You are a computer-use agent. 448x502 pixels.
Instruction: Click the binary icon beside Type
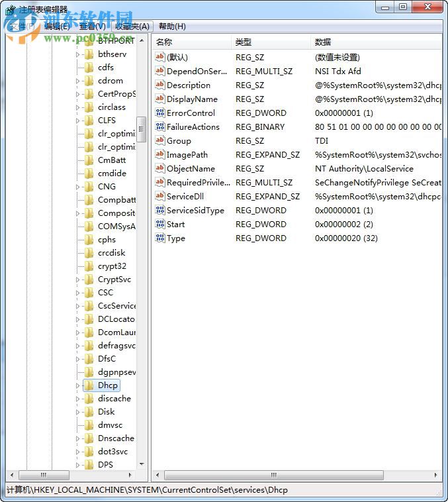159,238
